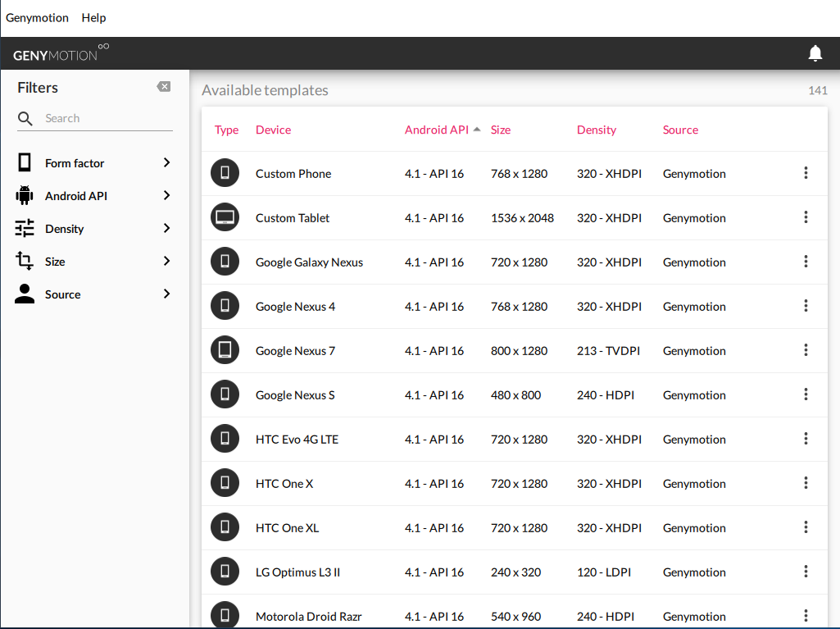Click the Custom Tablet type icon
This screenshot has width=840, height=629.
tap(225, 217)
